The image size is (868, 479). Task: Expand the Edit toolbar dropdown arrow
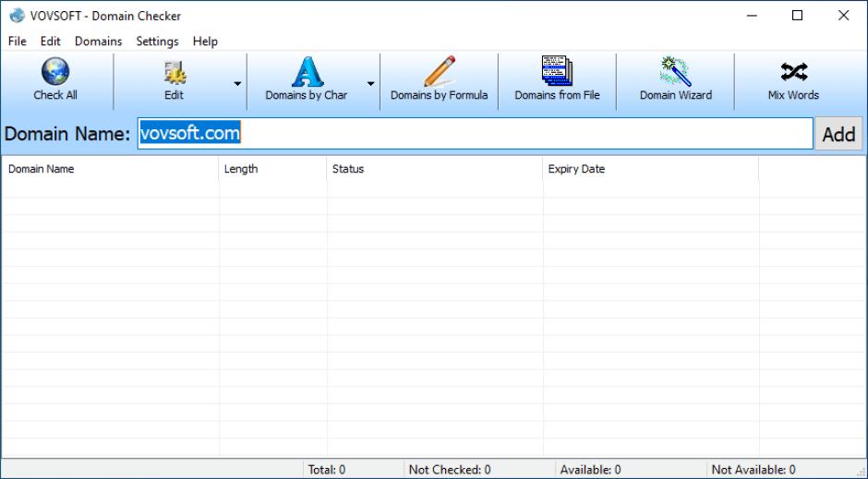(x=237, y=83)
